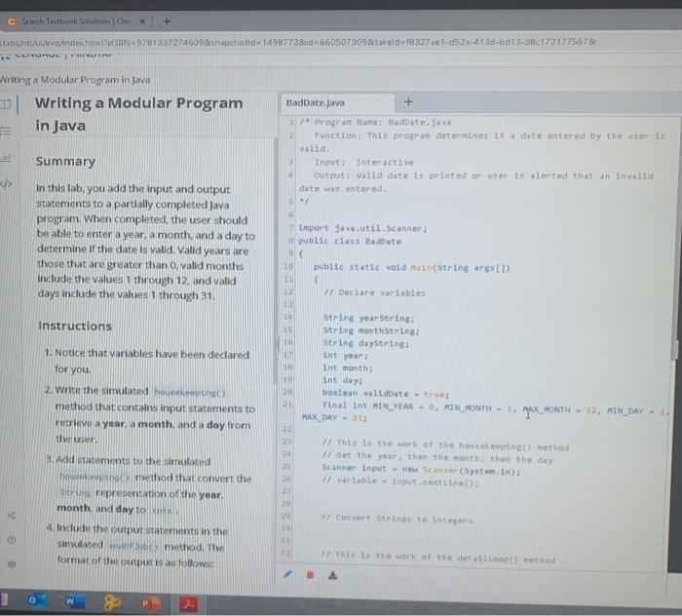Viewport: 682px width, 616px height.
Task: Click the Chegg favicon on browser tab
Action: 12,20
